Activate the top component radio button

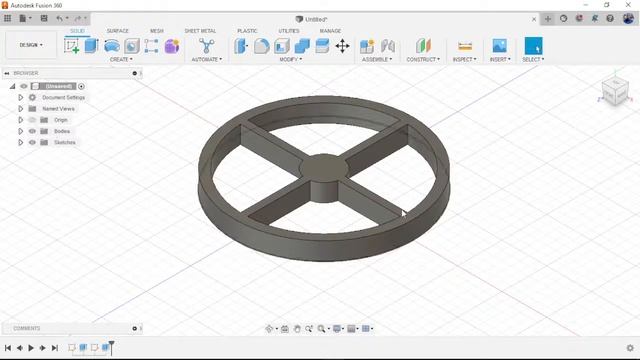tap(81, 86)
